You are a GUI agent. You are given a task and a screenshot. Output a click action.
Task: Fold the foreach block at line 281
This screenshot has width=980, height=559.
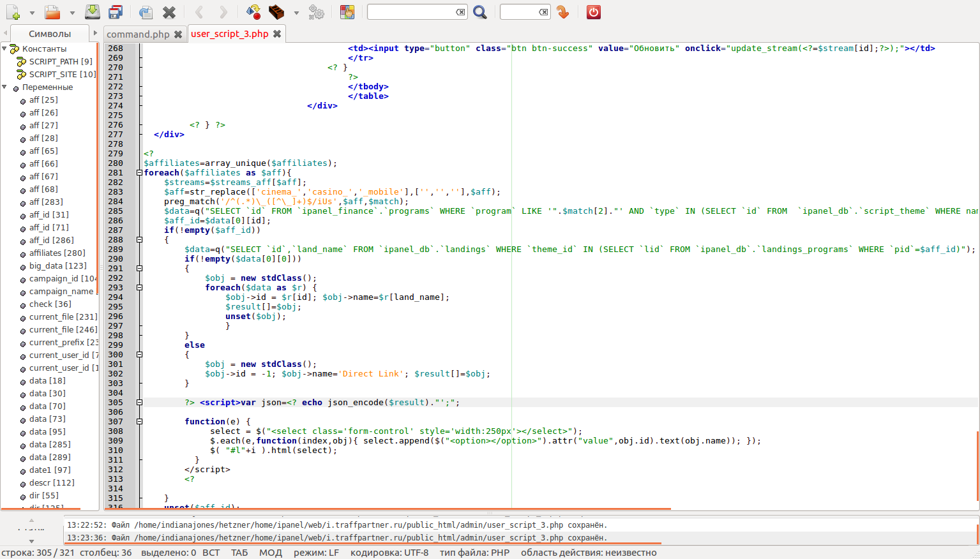pos(139,173)
